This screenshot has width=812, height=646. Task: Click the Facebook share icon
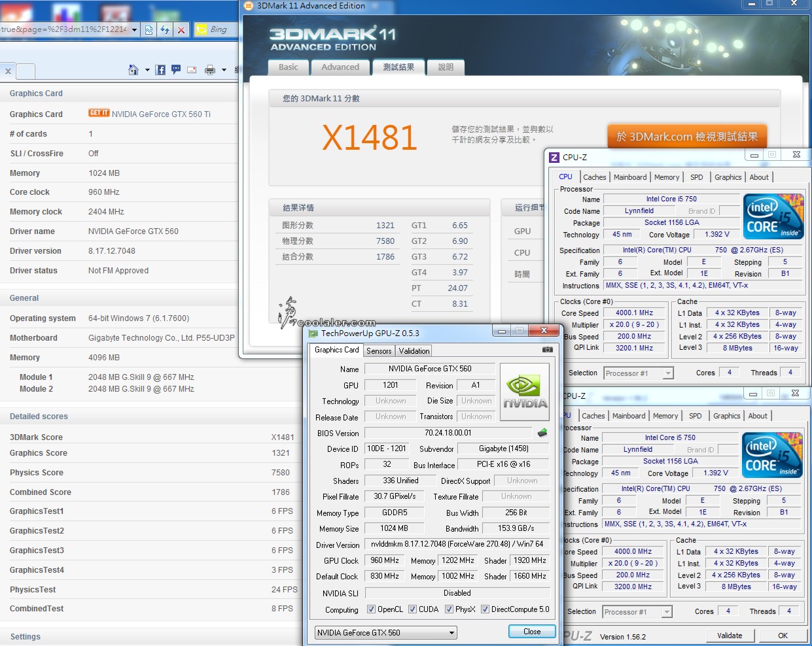[160, 70]
